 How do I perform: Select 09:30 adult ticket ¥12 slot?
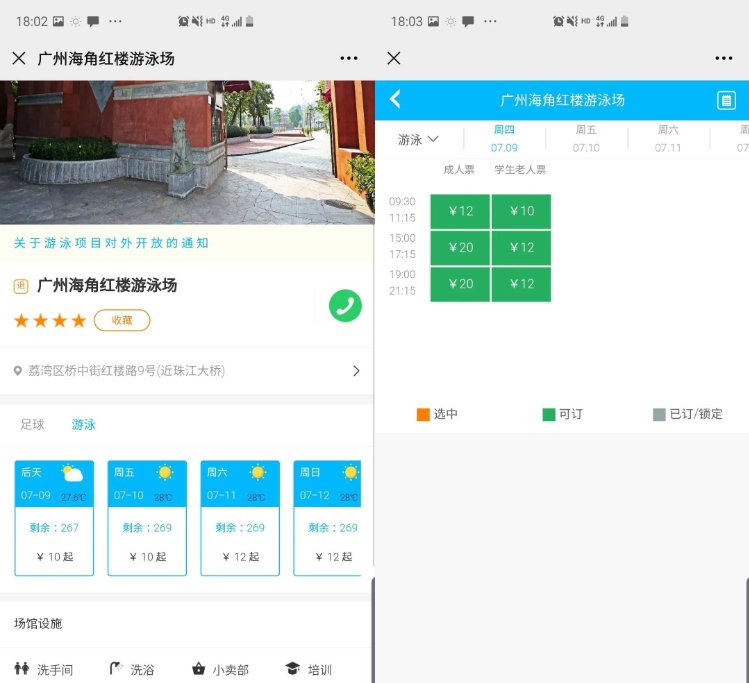coord(460,211)
